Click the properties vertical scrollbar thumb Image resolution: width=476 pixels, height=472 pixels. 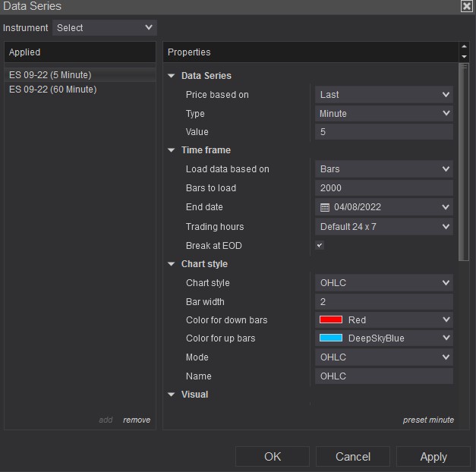pos(464,162)
